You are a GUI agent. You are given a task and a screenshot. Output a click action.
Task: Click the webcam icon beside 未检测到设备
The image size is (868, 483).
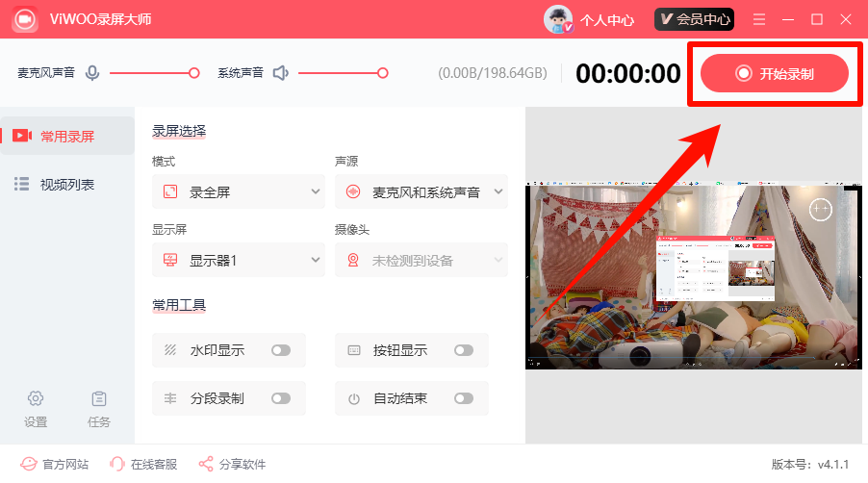pos(353,260)
